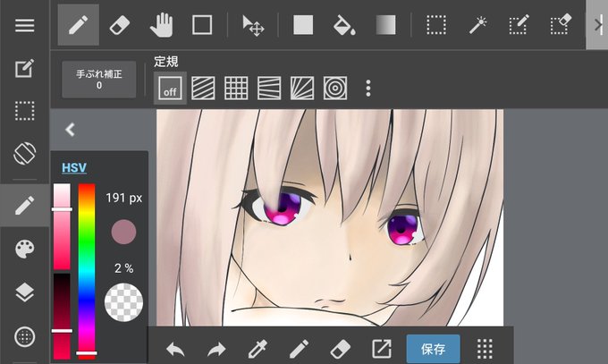Switch the HSV color mode label
608x364 pixels.
pyautogui.click(x=74, y=167)
